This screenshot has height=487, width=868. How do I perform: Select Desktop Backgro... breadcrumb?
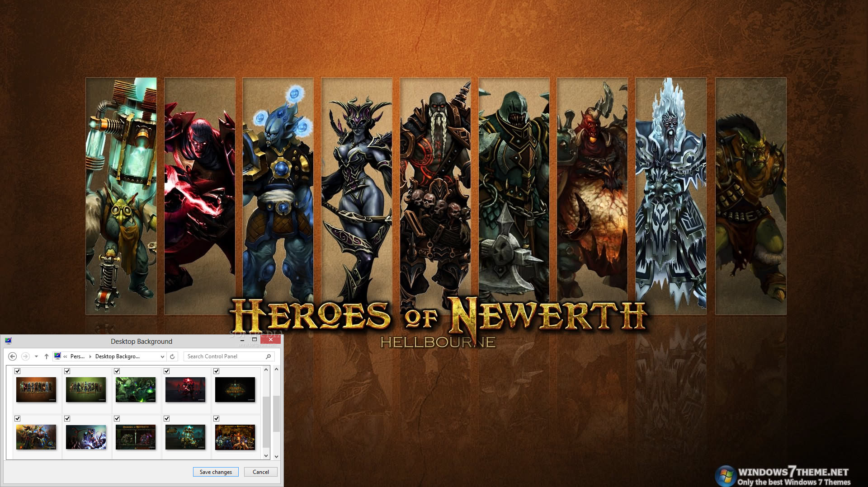pyautogui.click(x=118, y=356)
